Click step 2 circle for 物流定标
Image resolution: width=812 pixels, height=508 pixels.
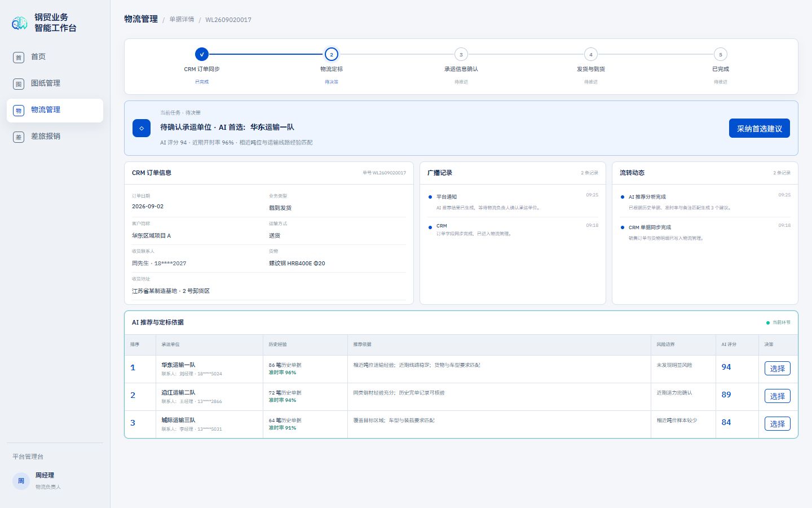(x=332, y=54)
